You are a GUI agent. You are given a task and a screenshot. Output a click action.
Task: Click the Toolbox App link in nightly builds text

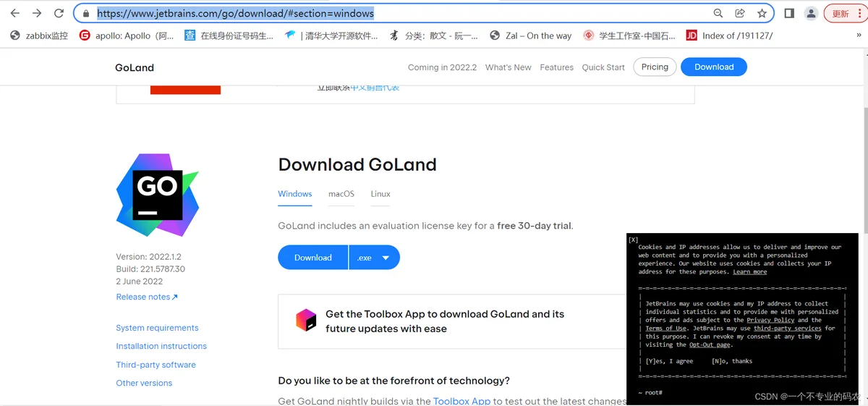461,401
